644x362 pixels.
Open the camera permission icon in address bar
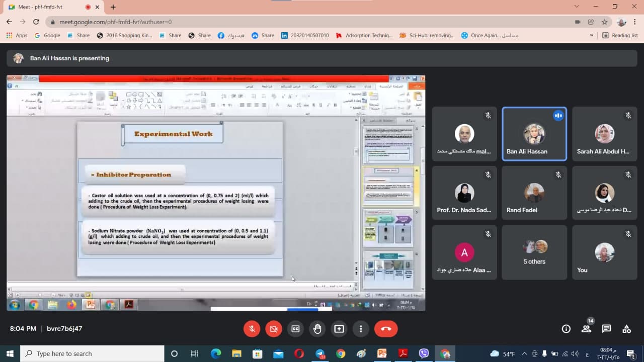(578, 22)
